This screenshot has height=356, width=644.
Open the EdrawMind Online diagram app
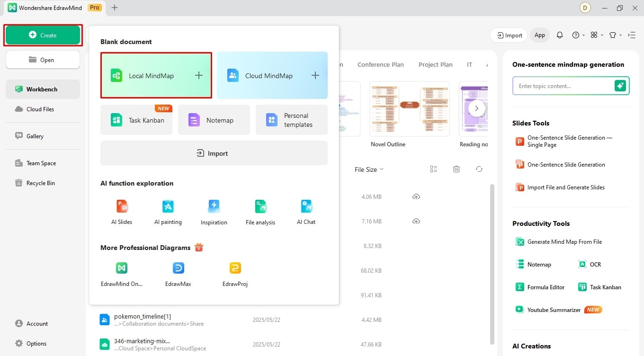(x=122, y=274)
